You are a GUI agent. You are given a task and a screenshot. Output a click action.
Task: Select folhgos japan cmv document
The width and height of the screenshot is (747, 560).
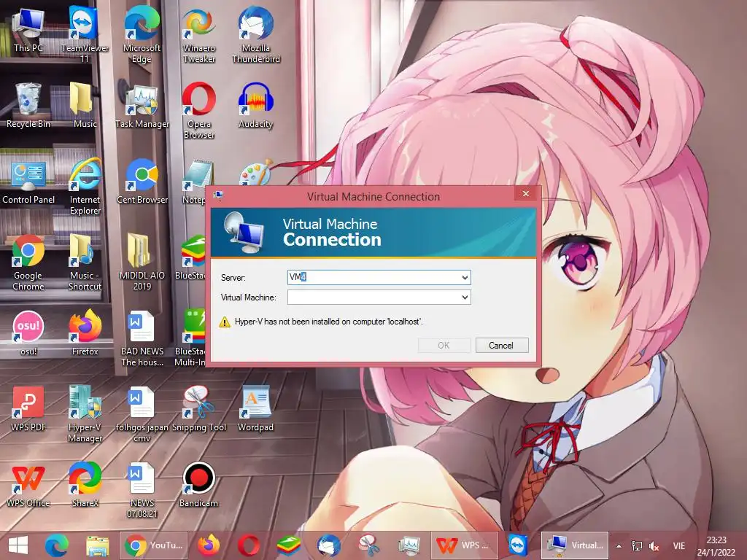(x=142, y=413)
